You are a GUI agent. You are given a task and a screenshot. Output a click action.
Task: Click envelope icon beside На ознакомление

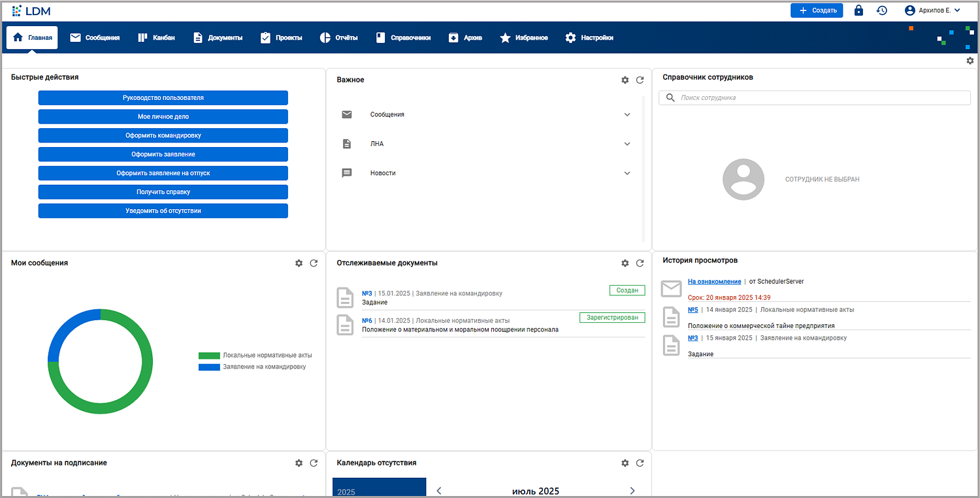(x=671, y=289)
